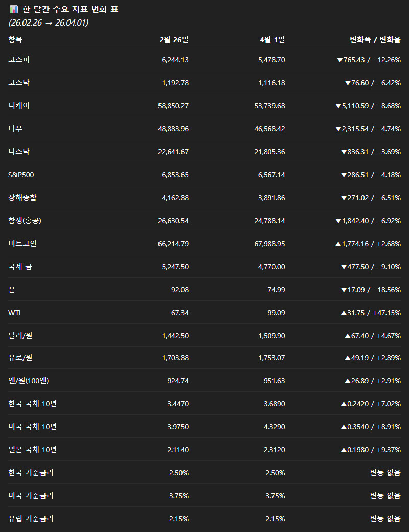Click the 니케이 value 58,850.27
409x532 pixels.
coord(173,106)
